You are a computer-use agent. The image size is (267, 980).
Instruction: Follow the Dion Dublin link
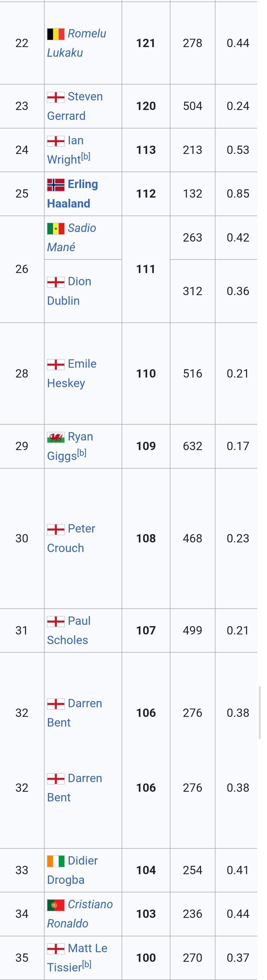[x=69, y=291]
